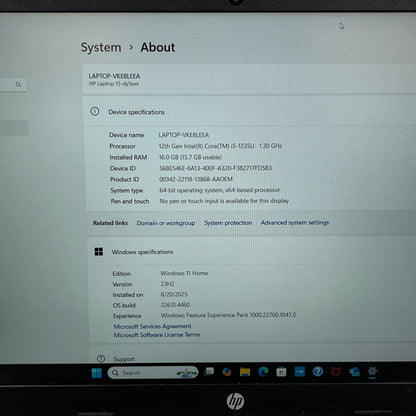The width and height of the screenshot is (416, 416).
Task: Open Domain or workgroup link
Action: 166,223
